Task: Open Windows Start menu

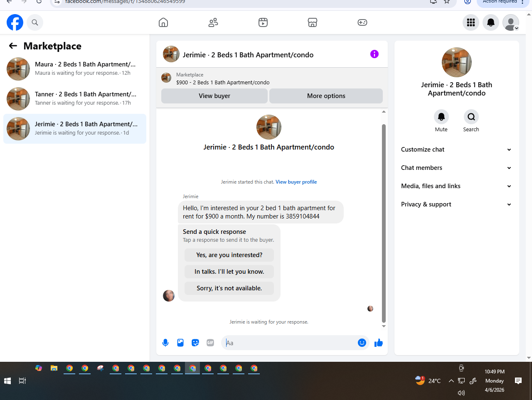Action: (7, 380)
